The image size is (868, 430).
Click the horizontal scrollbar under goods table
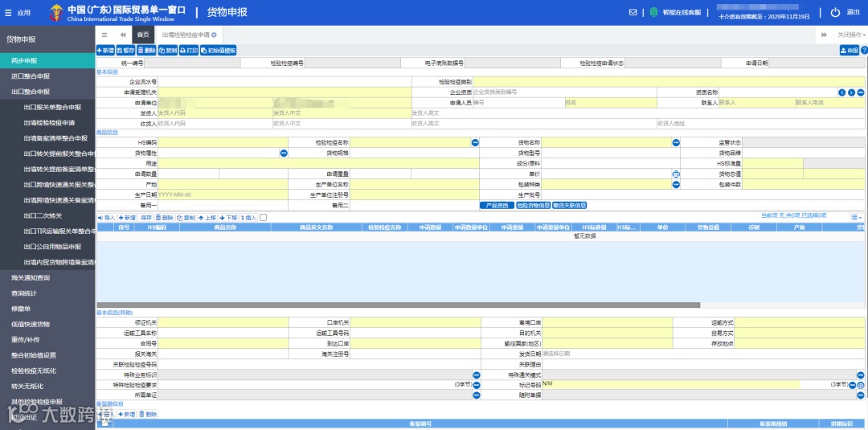pyautogui.click(x=399, y=305)
